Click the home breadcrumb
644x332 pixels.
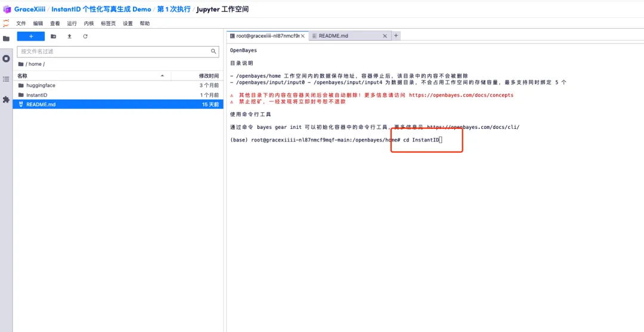[35, 64]
